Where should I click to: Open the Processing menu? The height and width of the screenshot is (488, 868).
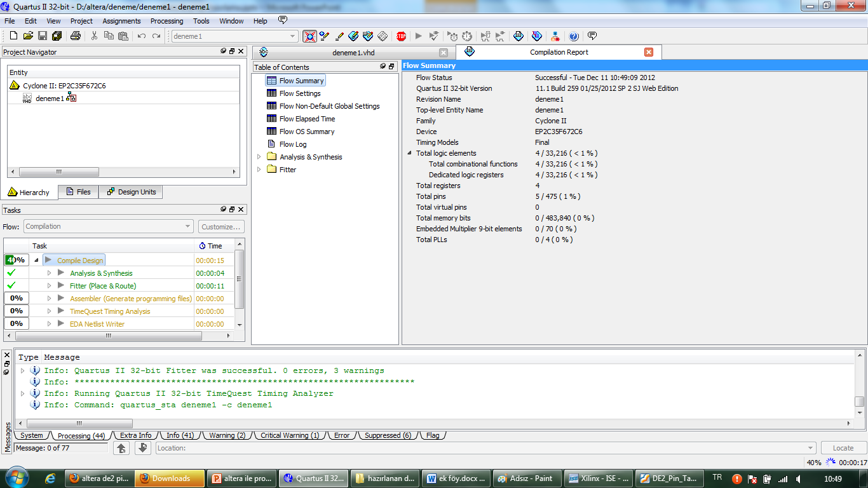[x=167, y=21]
